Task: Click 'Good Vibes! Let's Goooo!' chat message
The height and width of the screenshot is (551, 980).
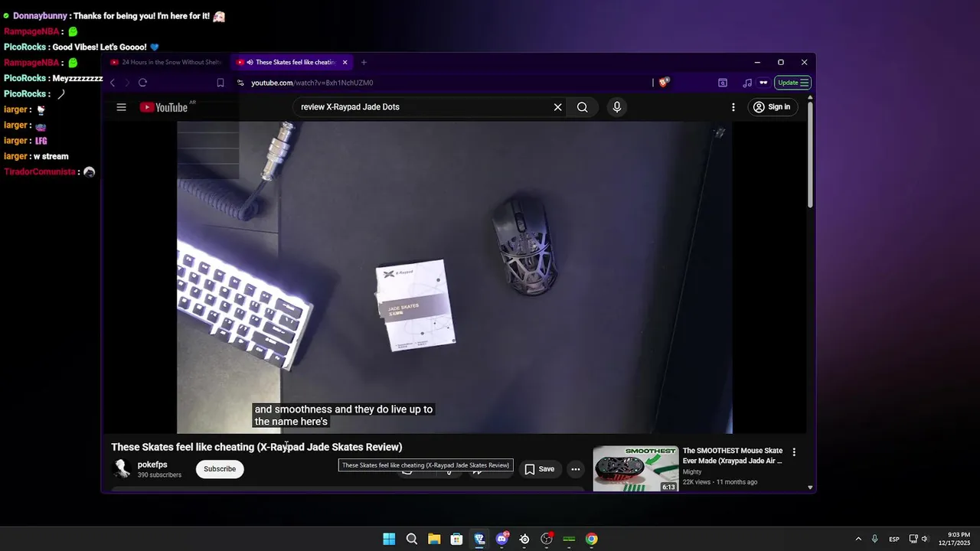Action: tap(99, 47)
